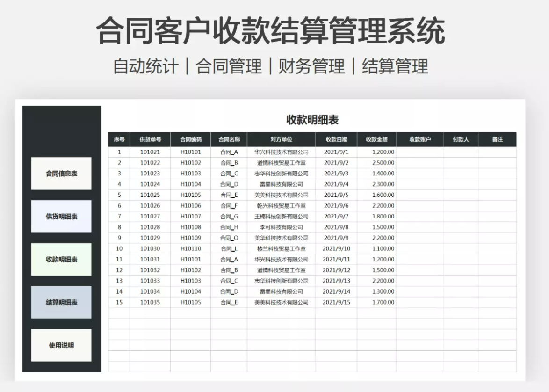Click the 收款明细表 table title
The image size is (549, 392).
[312, 120]
